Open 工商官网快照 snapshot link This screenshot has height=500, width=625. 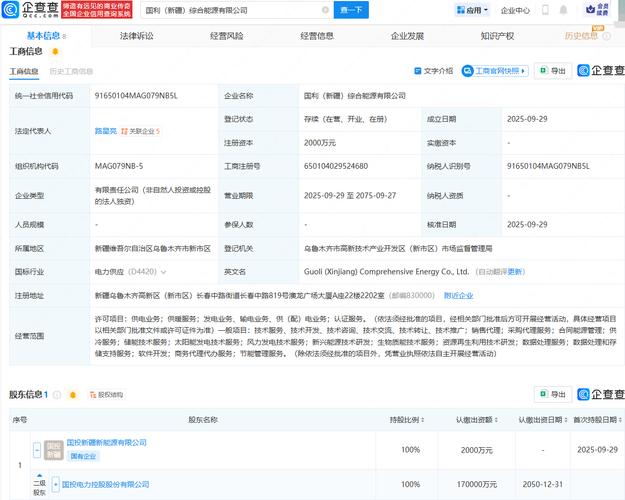tap(495, 71)
